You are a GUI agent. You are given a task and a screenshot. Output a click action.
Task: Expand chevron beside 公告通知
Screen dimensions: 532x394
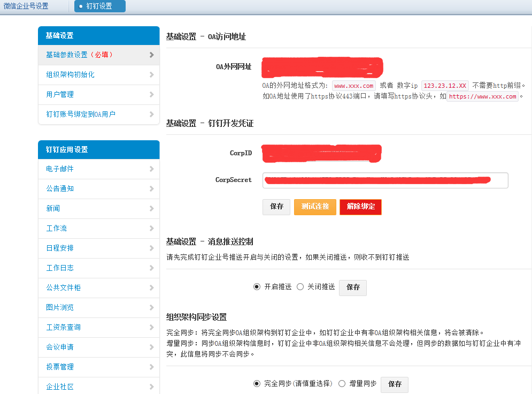(x=152, y=188)
